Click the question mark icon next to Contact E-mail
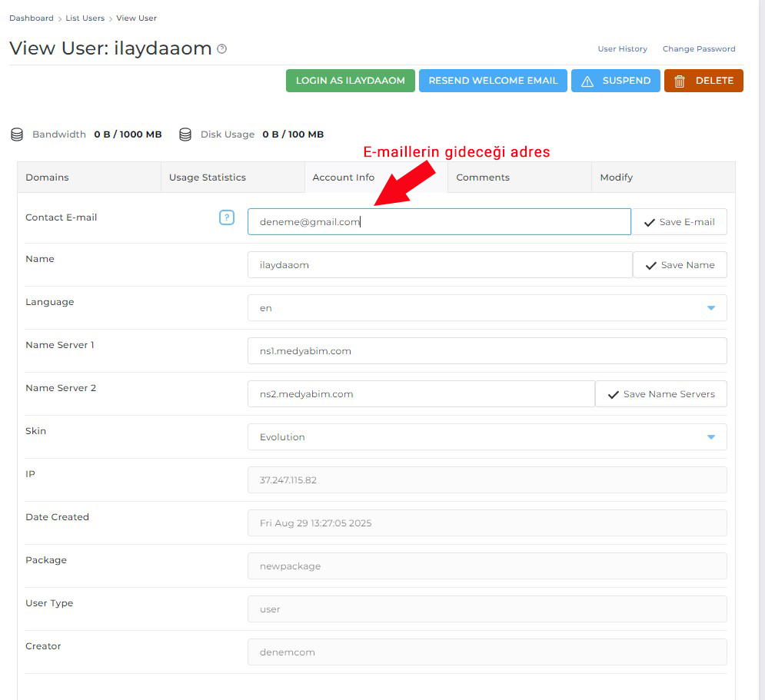The width and height of the screenshot is (765, 700). tap(226, 217)
